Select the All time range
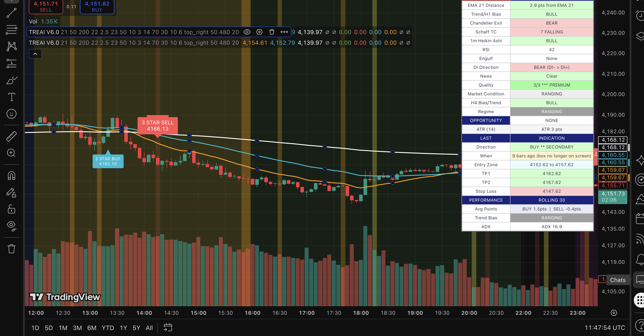Viewport: 644px width, 336px height. [x=149, y=328]
